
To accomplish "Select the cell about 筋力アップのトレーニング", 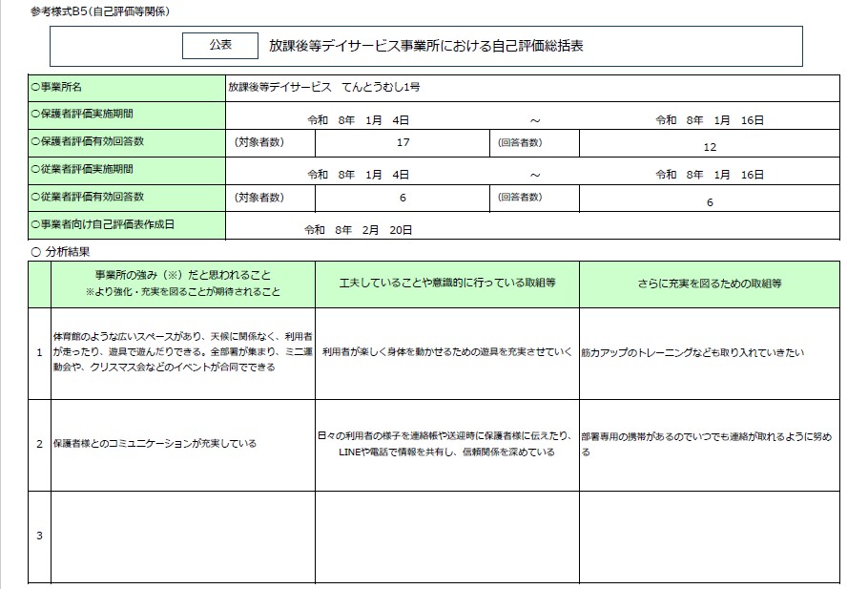I will [710, 352].
